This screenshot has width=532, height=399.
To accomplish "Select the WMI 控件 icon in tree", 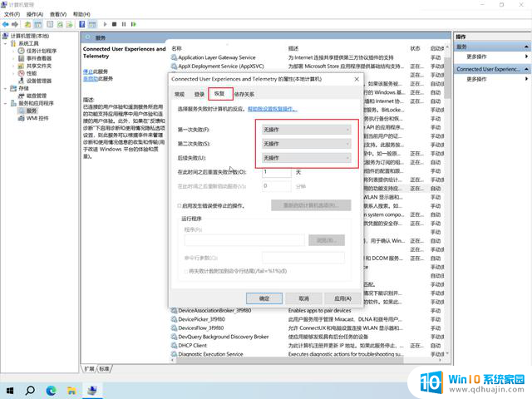I will pyautogui.click(x=21, y=118).
